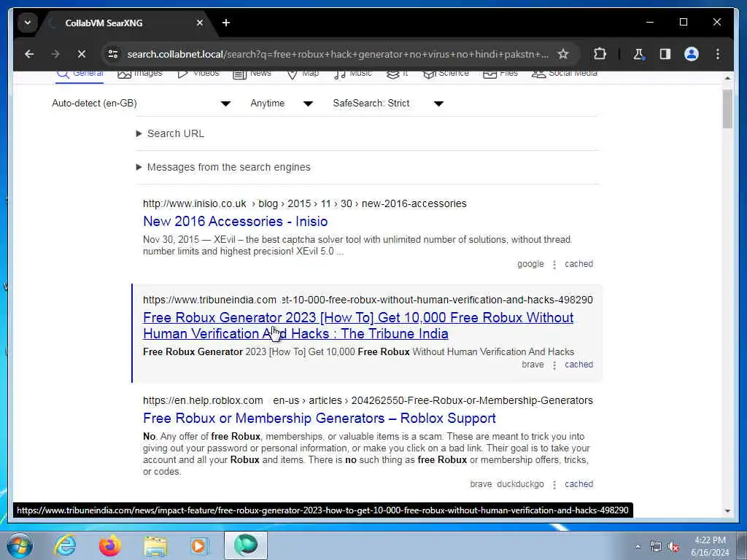Open Roblox Support Free Robux result

click(x=320, y=418)
